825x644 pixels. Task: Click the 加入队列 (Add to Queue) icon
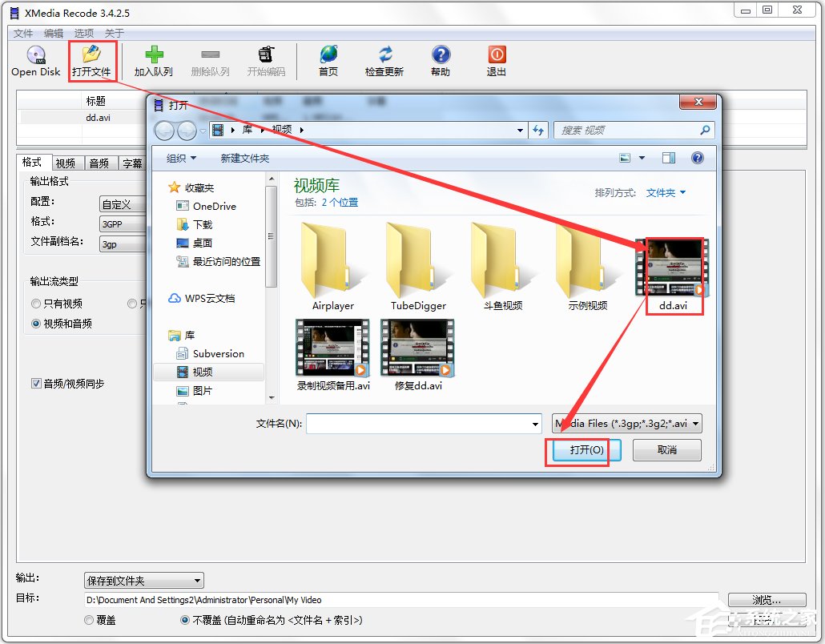[x=153, y=60]
